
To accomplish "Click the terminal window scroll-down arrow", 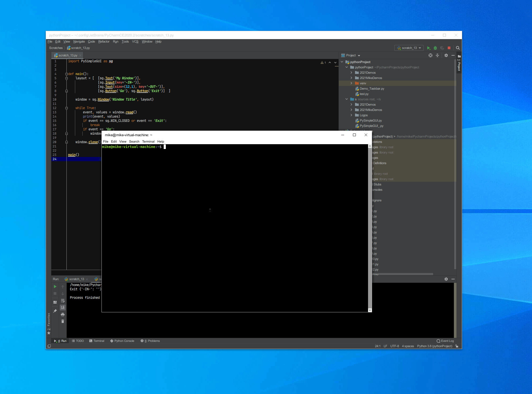I will point(370,310).
